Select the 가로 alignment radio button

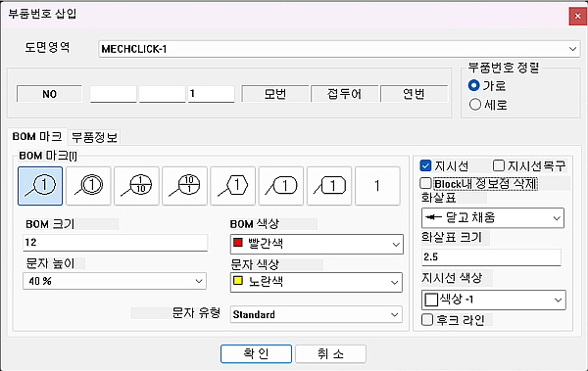coord(474,85)
